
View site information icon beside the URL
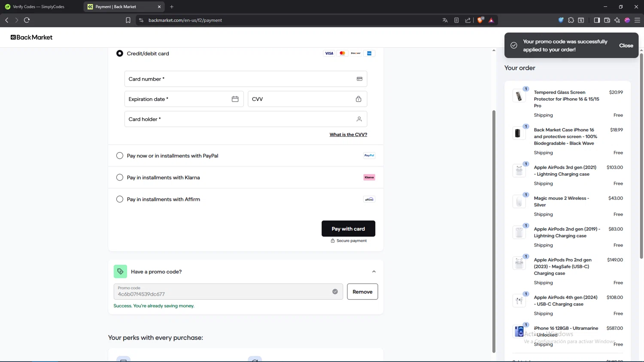pos(141,20)
